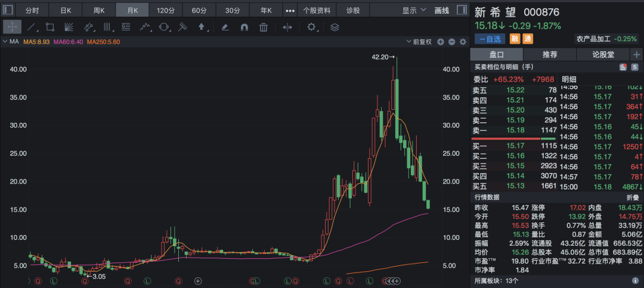Switch to the 周K chart tab
The width and height of the screenshot is (644, 288).
[99, 11]
